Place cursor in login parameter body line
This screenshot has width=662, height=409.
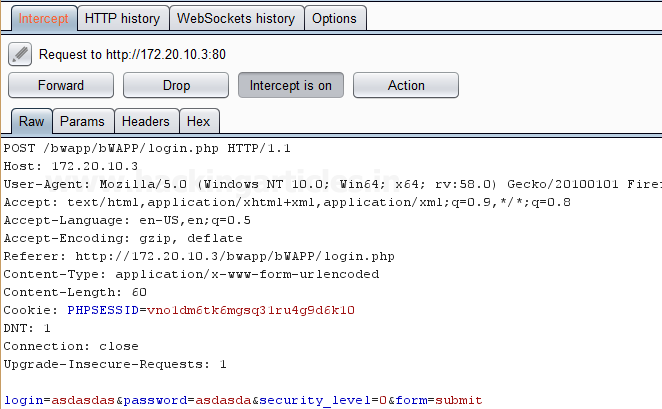tap(242, 400)
